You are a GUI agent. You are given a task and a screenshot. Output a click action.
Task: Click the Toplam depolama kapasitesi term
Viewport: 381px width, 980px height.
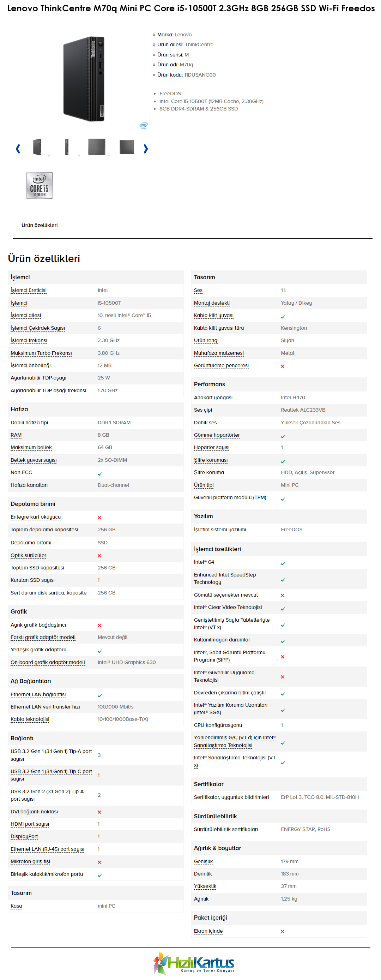pos(44,530)
